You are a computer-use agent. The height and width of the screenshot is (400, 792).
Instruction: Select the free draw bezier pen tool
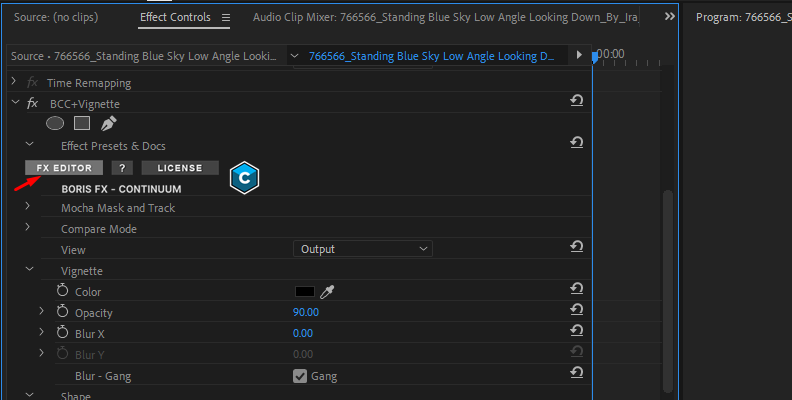108,123
